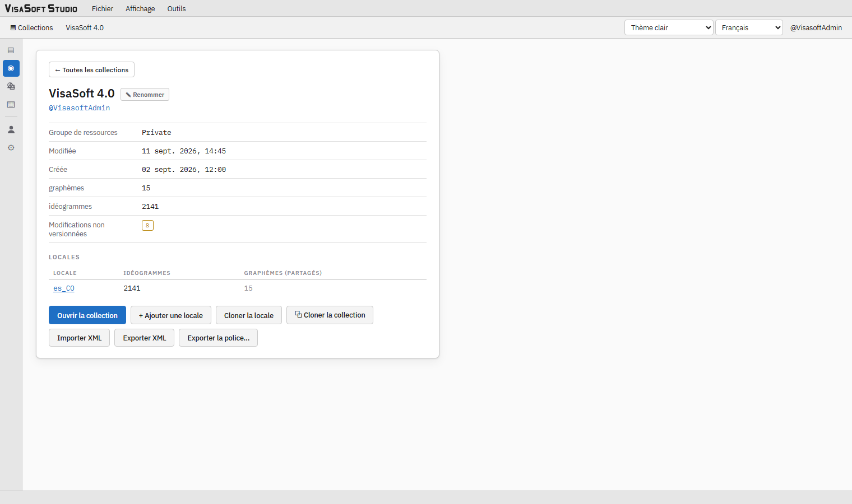Open the collections list sidebar icon
Screen dimensions: 852x504
[11, 50]
